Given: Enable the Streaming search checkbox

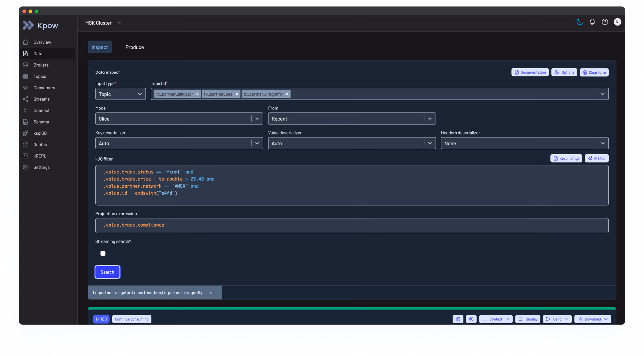Looking at the screenshot, I should 103,253.
